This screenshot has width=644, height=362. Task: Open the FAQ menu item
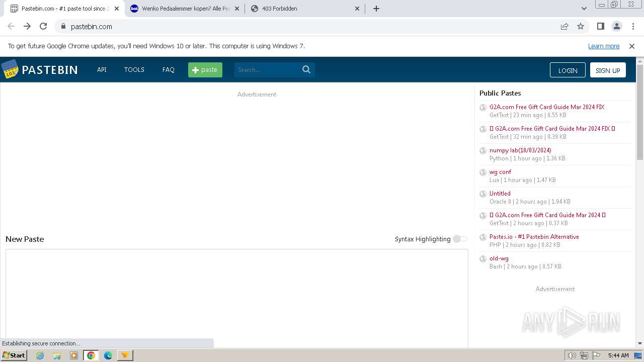(x=169, y=70)
